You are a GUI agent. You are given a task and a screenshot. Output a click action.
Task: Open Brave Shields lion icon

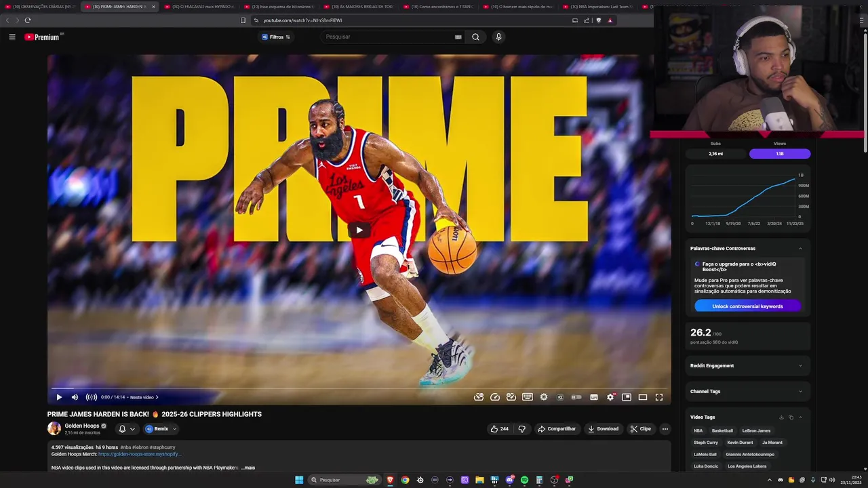598,20
